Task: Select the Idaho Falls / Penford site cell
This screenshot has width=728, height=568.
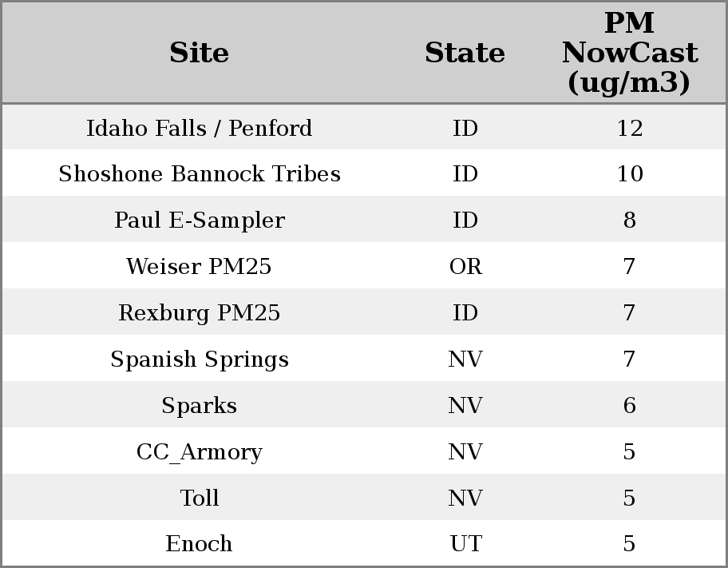Action: pos(200,128)
